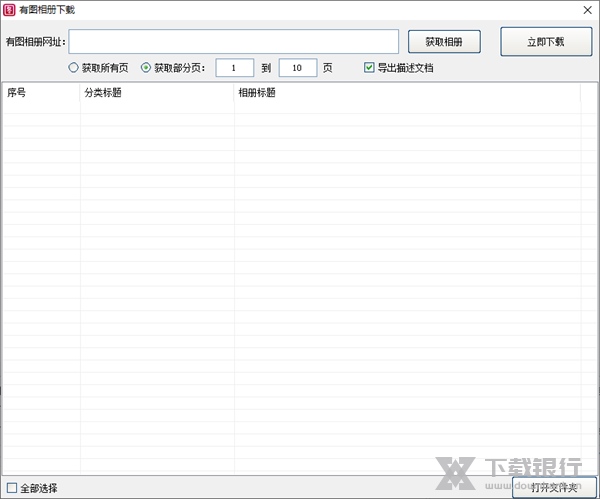600x499 pixels.
Task: Select the 获取所有页 radio option
Action: point(73,68)
